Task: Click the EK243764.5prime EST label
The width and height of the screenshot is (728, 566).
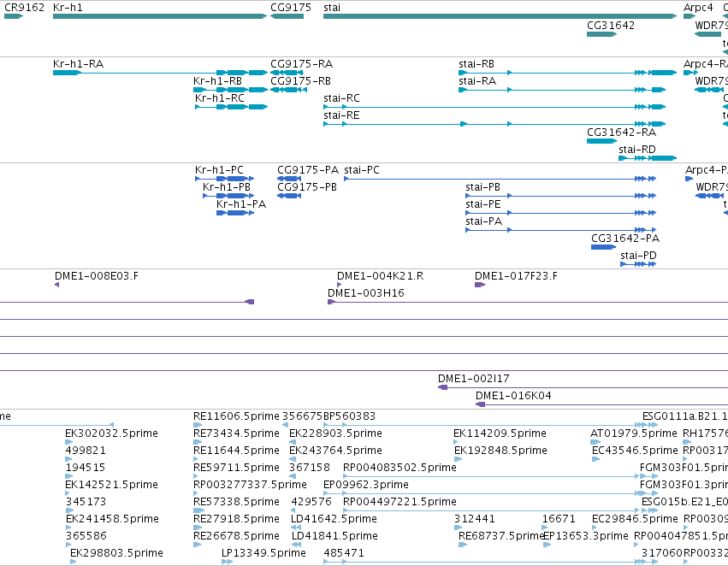Action: (335, 451)
